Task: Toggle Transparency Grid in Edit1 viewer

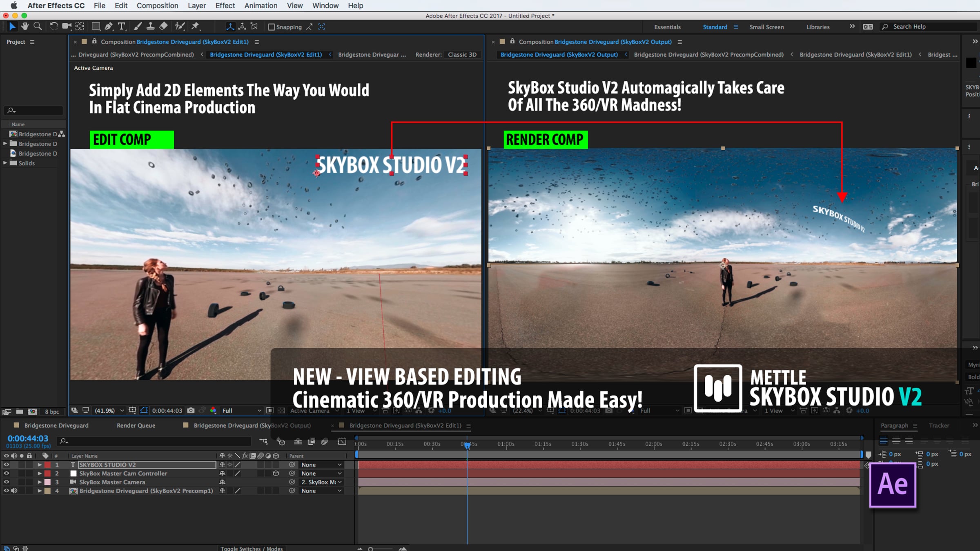Action: click(281, 410)
